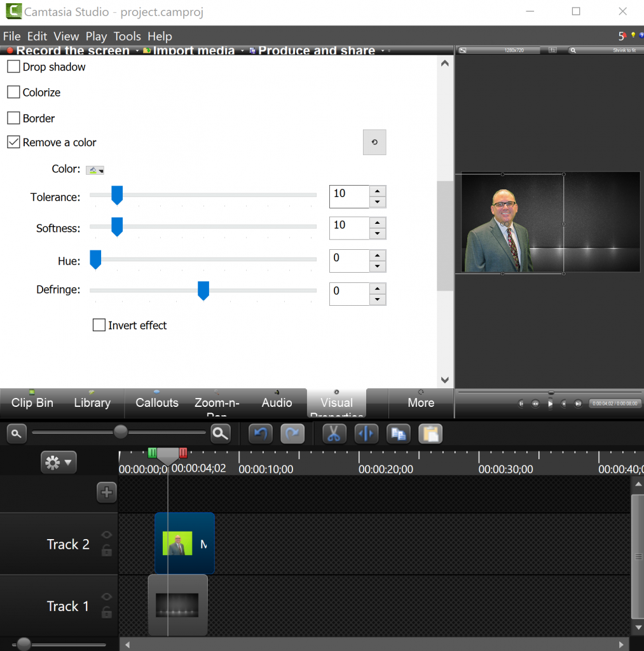This screenshot has width=644, height=651.
Task: Undo the last action in timeline toolbar
Action: [x=261, y=434]
